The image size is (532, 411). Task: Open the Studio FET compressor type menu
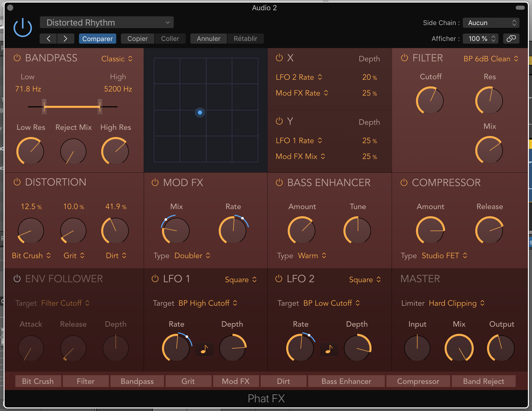[x=445, y=256]
